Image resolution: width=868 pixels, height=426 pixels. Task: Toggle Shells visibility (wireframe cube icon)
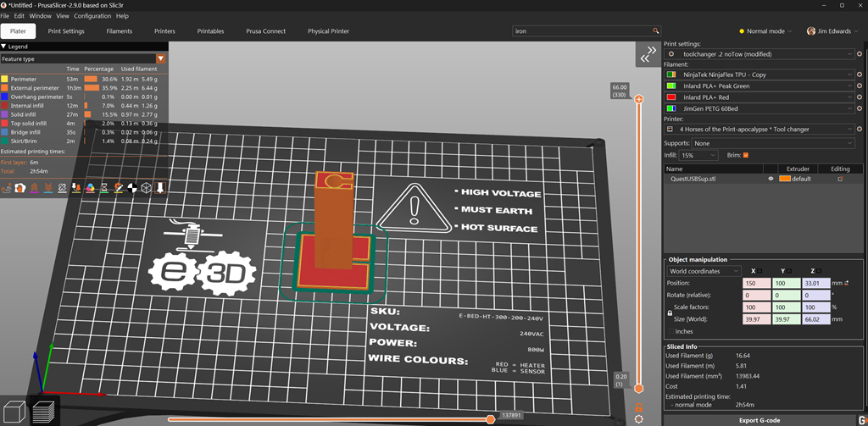[x=146, y=188]
